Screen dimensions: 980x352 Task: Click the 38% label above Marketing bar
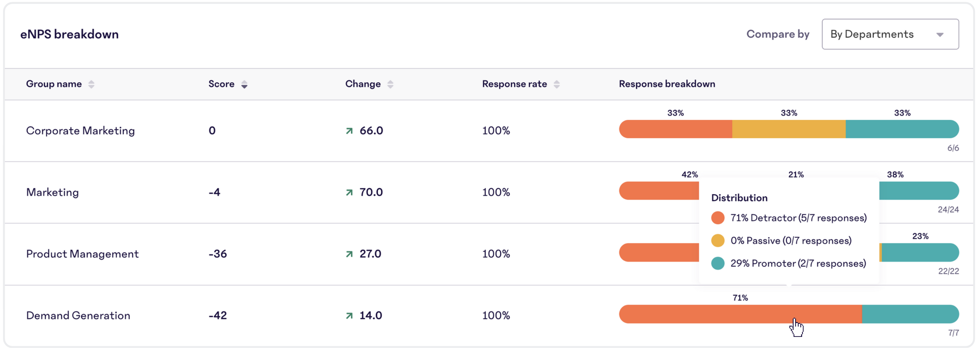point(895,174)
